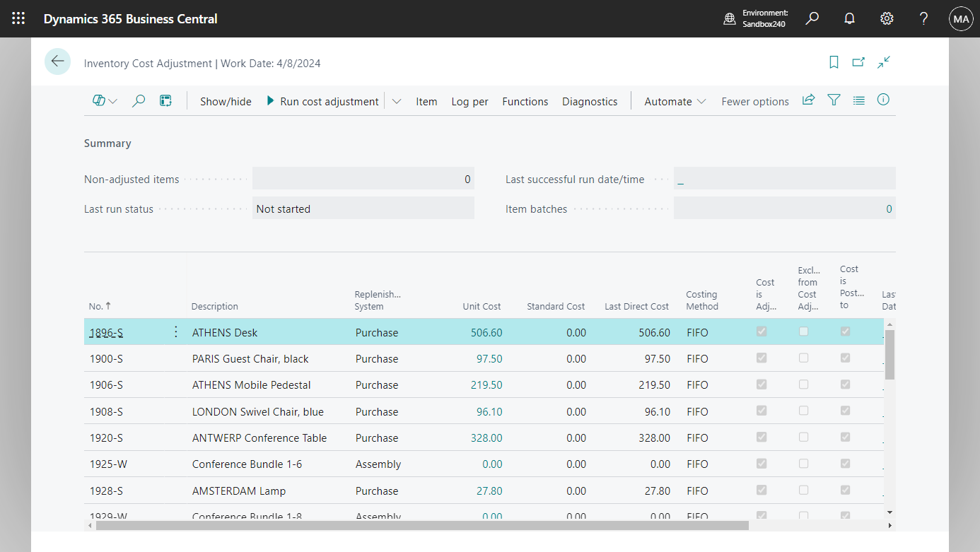Expand the chevron next to Run cost adjustment

(x=397, y=101)
